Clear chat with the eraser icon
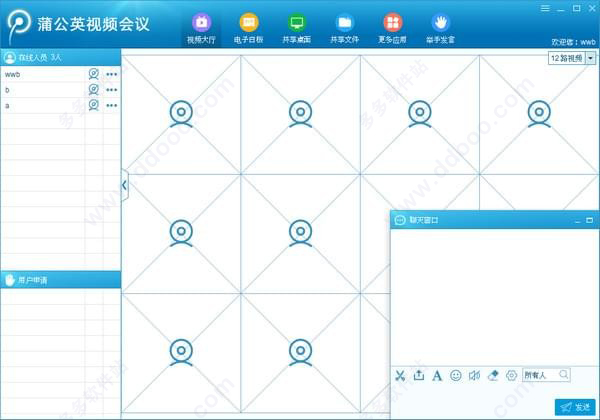 pyautogui.click(x=493, y=375)
